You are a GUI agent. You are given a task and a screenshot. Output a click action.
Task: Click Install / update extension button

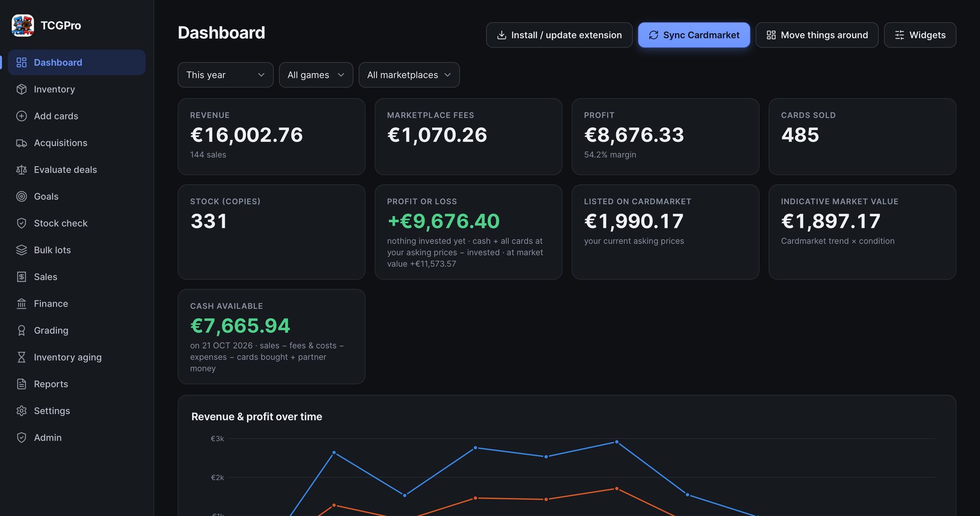point(559,35)
